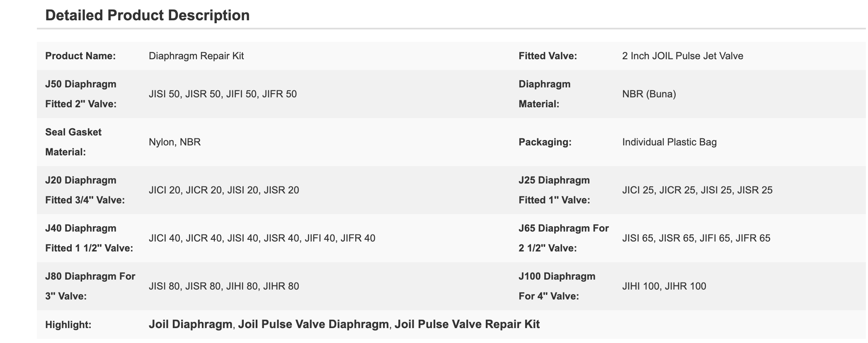Click the Detailed Product Description heading

[147, 15]
